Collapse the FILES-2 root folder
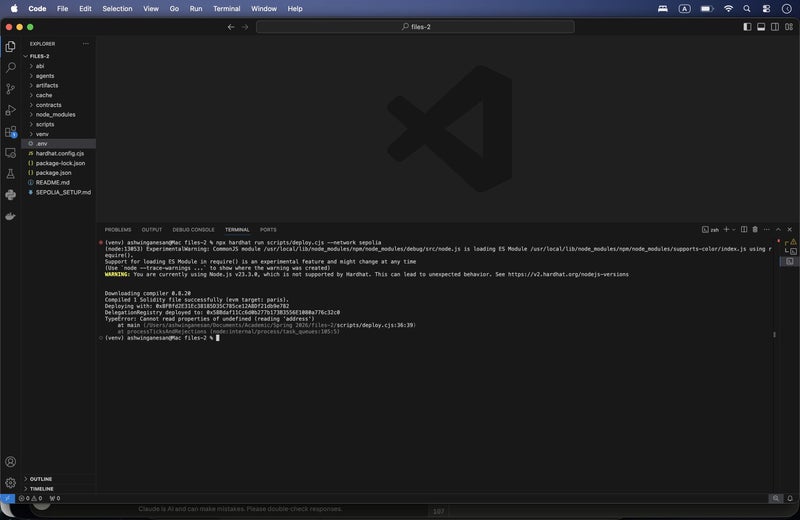800x520 pixels. (58, 56)
